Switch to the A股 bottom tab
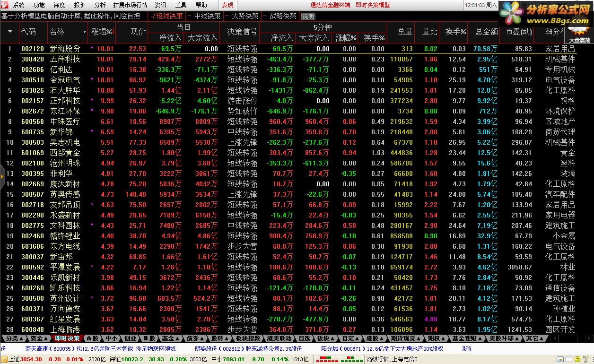Screen dimensions: 594x364 click(93, 338)
